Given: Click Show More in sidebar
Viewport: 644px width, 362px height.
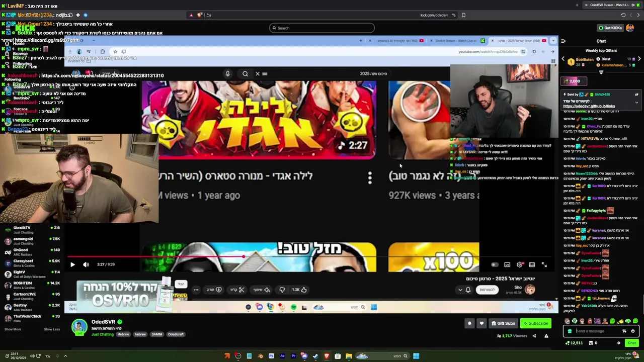Looking at the screenshot, I should pos(13,329).
